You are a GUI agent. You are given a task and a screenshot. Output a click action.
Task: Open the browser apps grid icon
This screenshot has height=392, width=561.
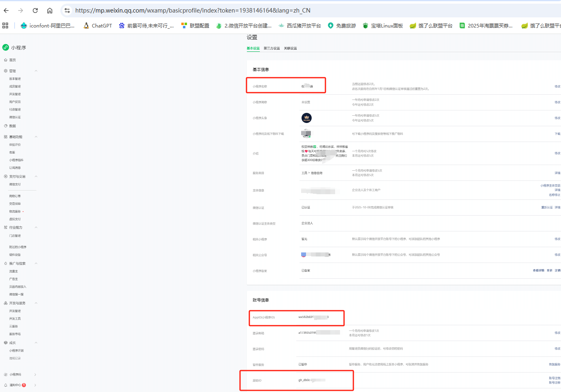click(x=5, y=25)
